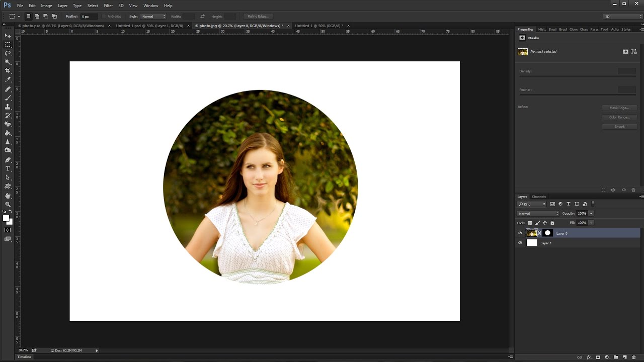This screenshot has height=362, width=644.
Task: Click the Delete layer trash icon
Action: (x=633, y=357)
